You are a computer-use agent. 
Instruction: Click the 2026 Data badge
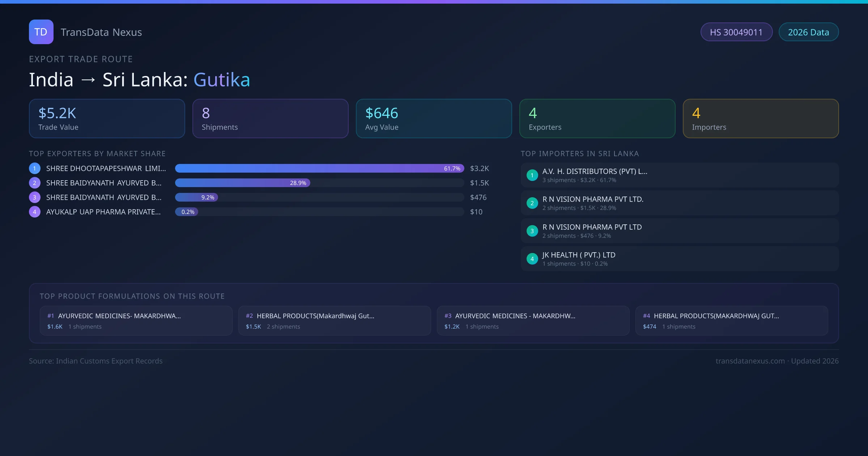(x=808, y=32)
